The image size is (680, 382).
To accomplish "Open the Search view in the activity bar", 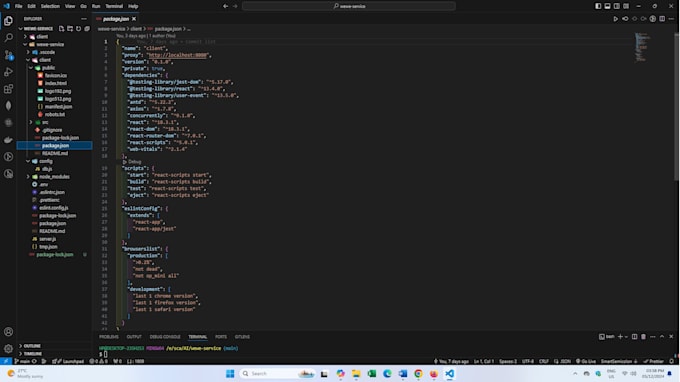I will coord(8,38).
